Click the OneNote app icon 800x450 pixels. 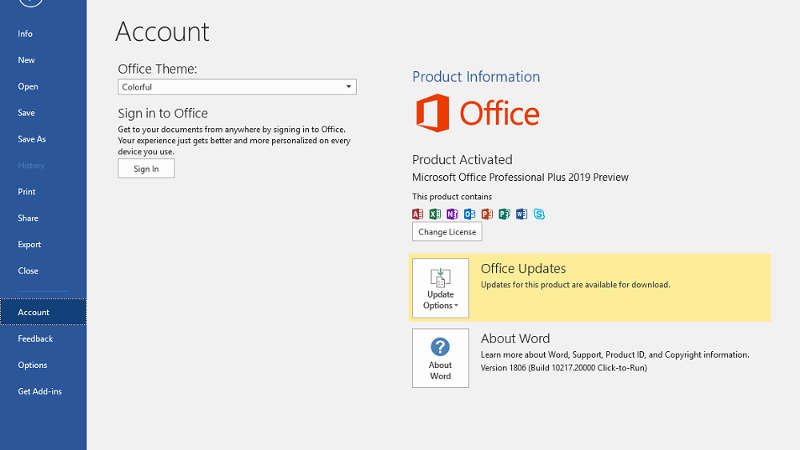point(452,214)
